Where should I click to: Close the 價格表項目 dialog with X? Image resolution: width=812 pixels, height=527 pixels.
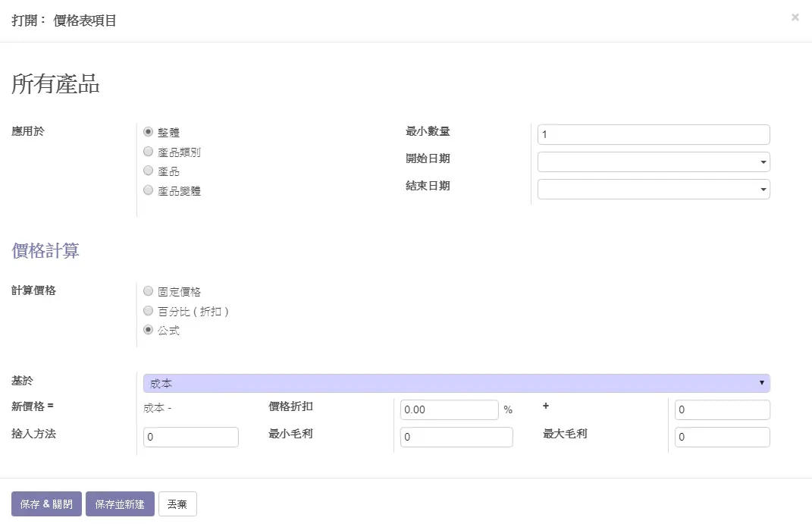tap(795, 17)
